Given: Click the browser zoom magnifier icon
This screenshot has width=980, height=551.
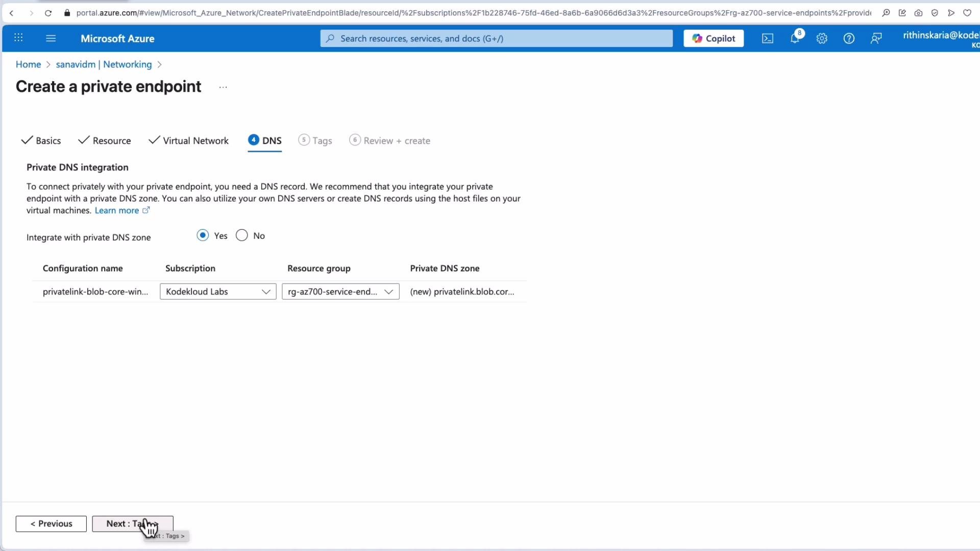Looking at the screenshot, I should (886, 13).
